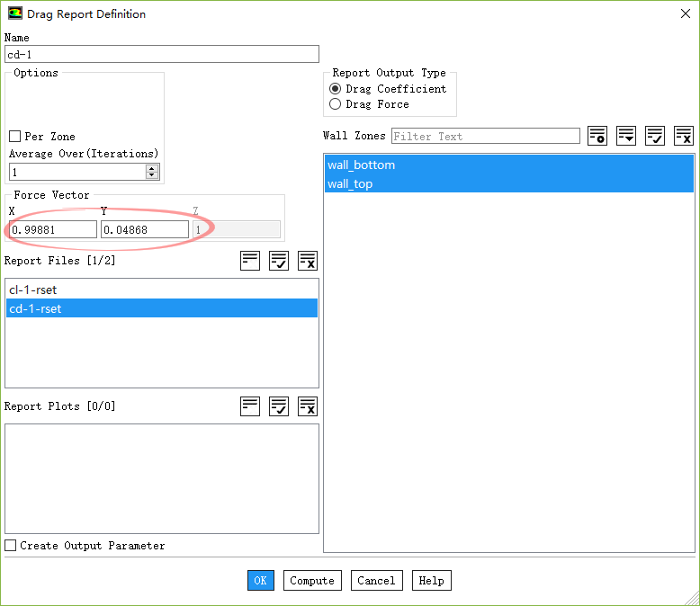Select all Report Files with the checkmark icon

click(x=279, y=261)
